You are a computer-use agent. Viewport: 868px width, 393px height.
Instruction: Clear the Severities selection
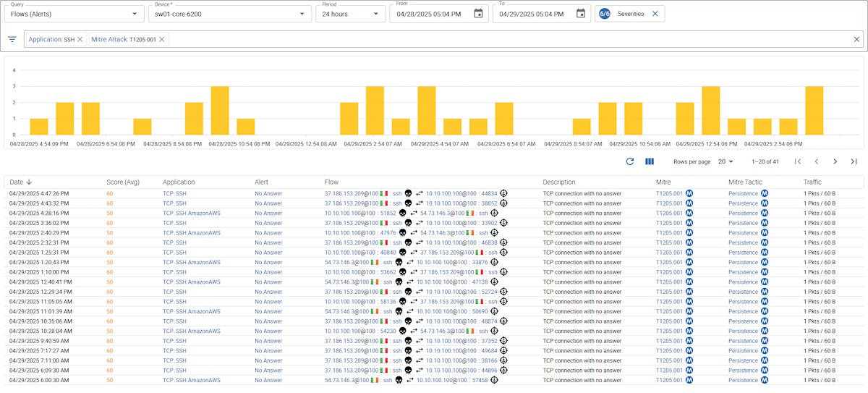tap(655, 14)
